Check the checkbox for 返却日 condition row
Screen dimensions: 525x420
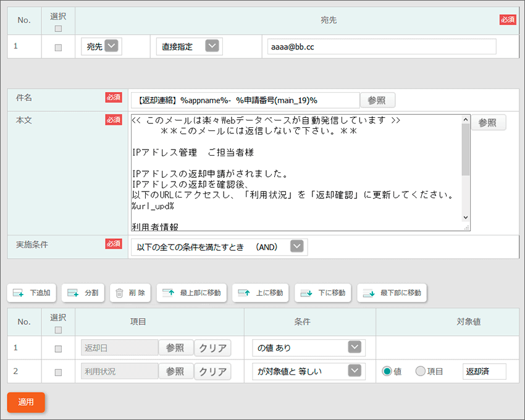click(58, 349)
